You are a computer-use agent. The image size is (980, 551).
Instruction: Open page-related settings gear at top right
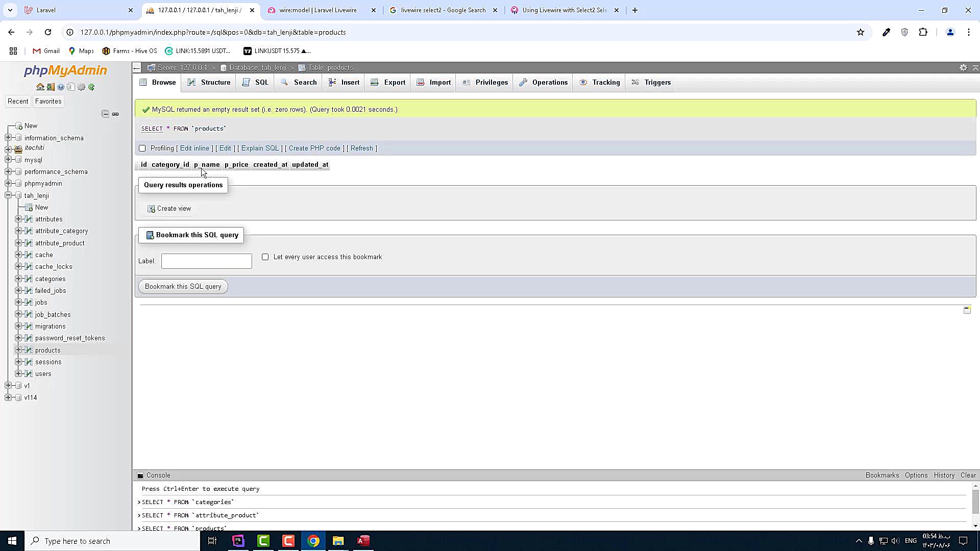point(963,67)
